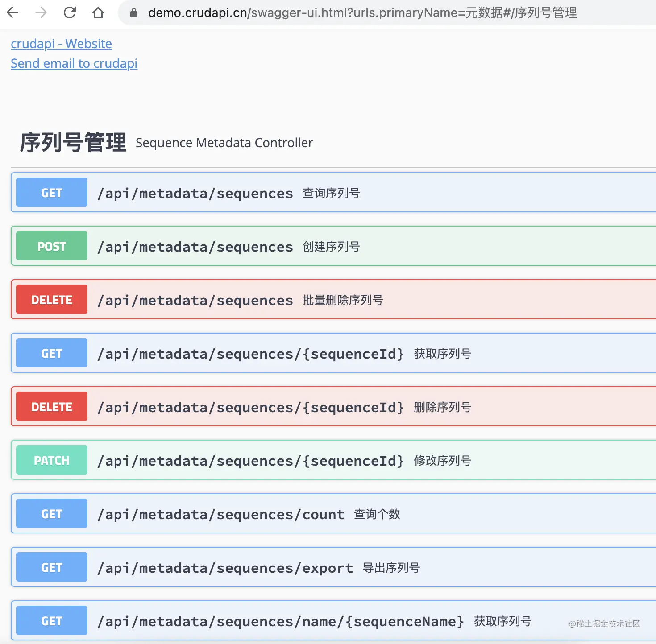This screenshot has width=656, height=644.
Task: Click the browser home icon
Action: click(x=98, y=12)
